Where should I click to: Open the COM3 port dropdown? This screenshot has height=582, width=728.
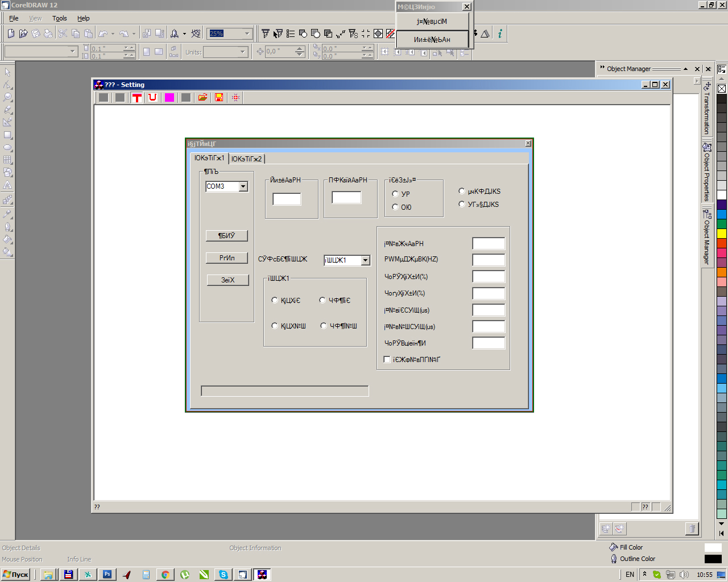[x=243, y=186]
